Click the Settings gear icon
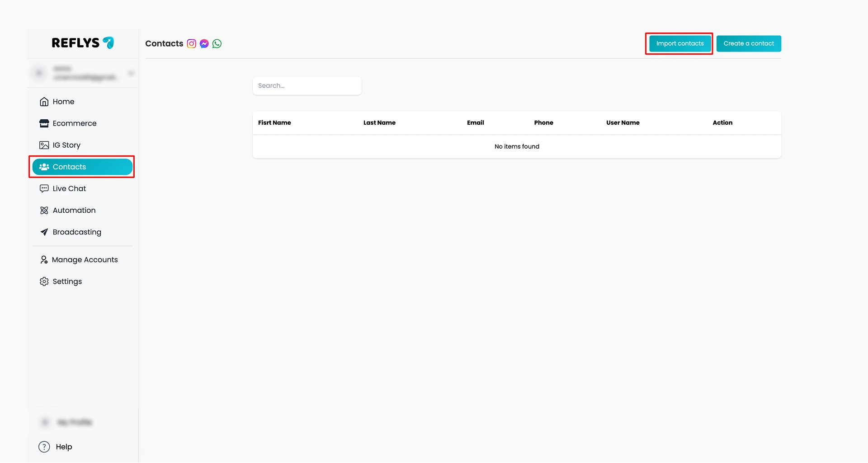The width and height of the screenshot is (868, 463). coord(44,281)
